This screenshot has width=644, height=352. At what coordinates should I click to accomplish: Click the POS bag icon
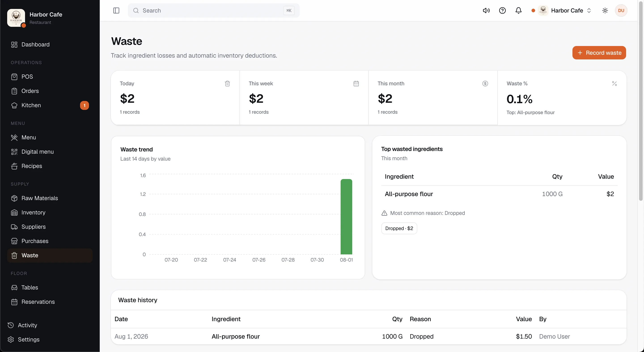14,77
